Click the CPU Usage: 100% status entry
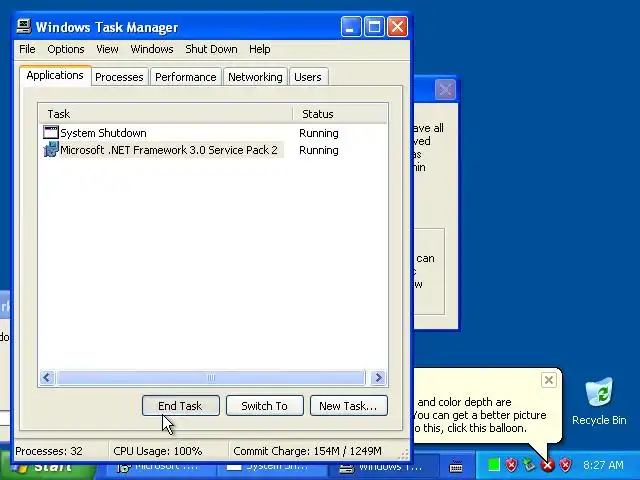This screenshot has width=640, height=480. pos(158,451)
